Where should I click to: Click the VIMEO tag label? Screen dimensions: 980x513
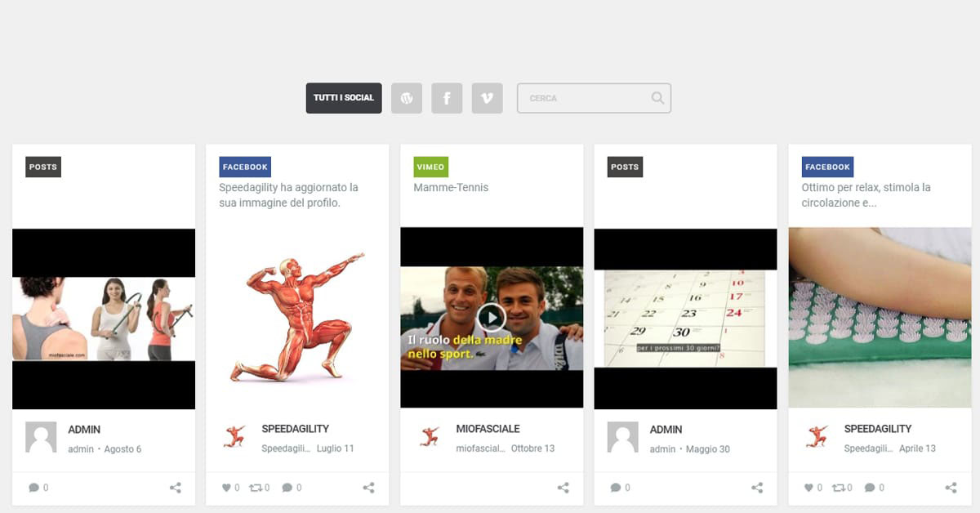point(430,167)
